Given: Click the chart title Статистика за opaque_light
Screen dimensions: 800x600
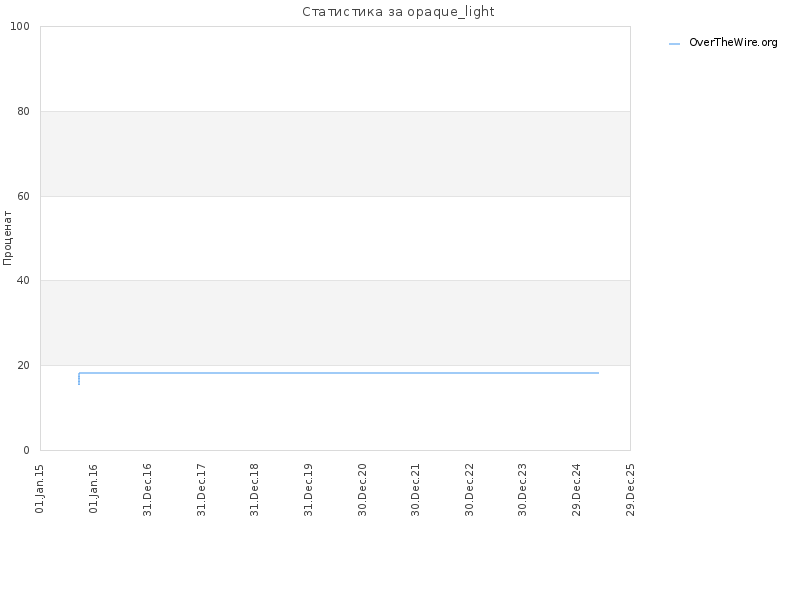Looking at the screenshot, I should tap(398, 12).
